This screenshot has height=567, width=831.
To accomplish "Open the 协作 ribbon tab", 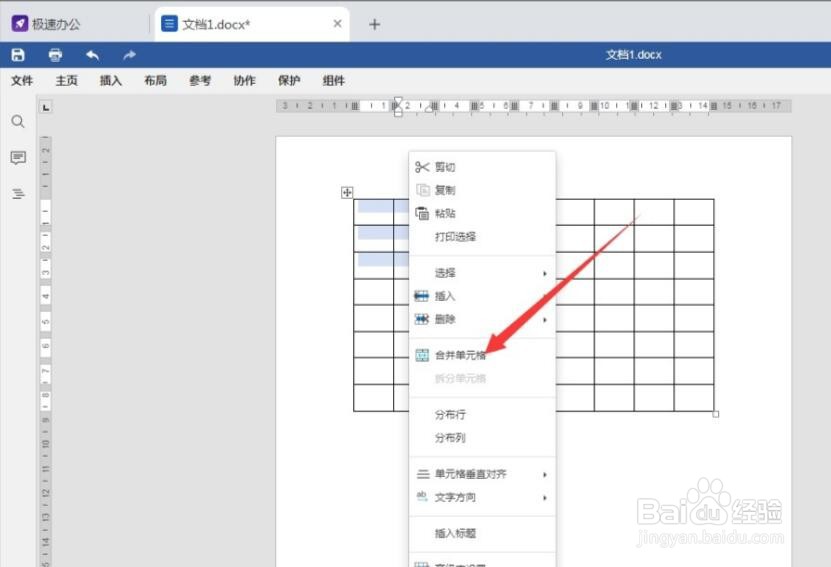I will click(x=244, y=81).
